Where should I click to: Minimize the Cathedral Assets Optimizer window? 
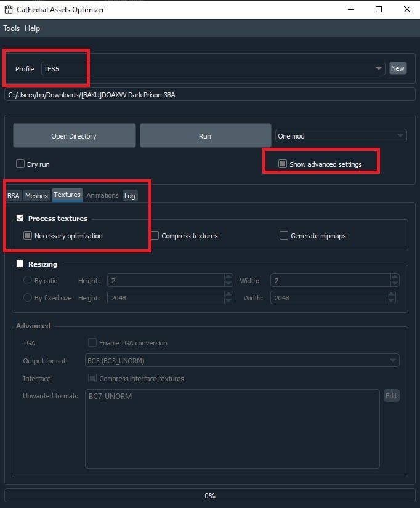click(x=351, y=9)
